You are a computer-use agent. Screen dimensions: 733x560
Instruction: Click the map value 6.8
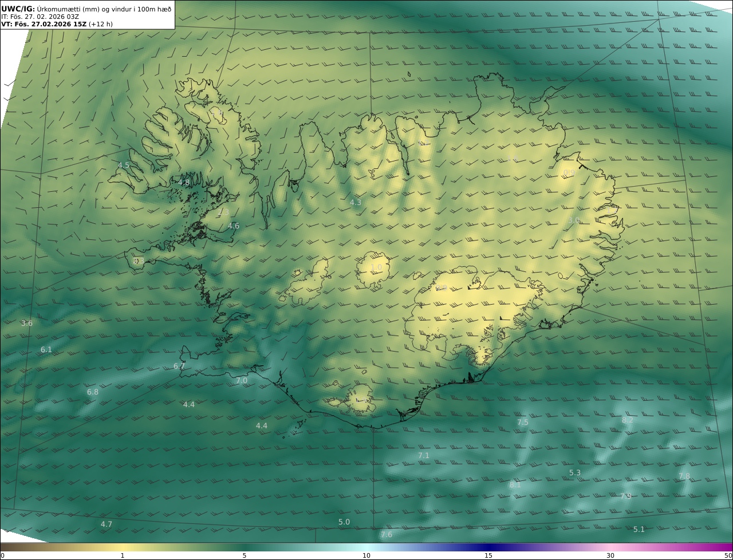coord(93,392)
